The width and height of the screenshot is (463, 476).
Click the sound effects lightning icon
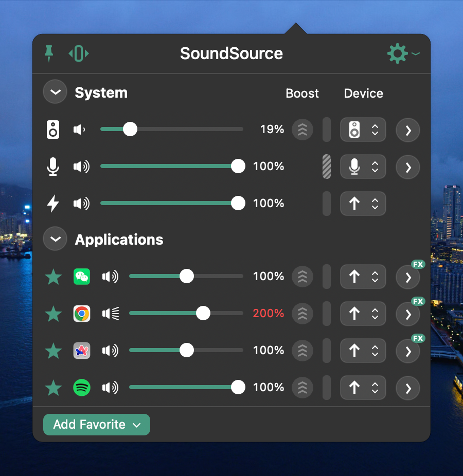(53, 204)
